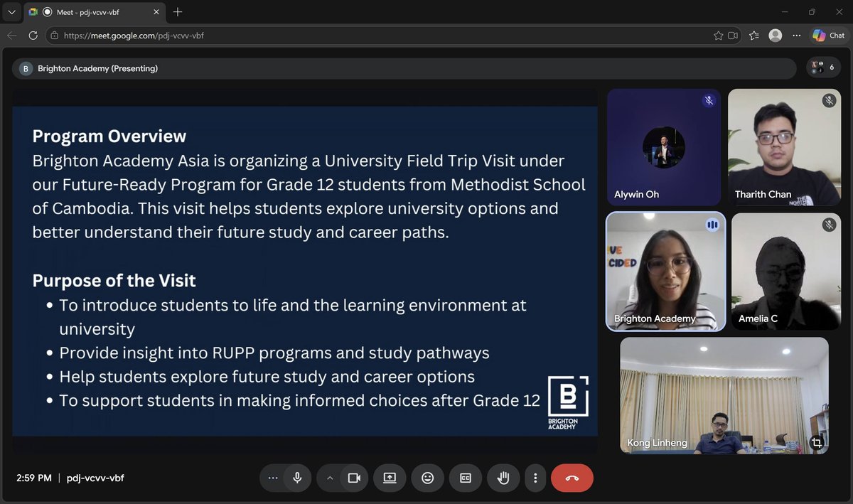Expand video options chevron beside camera
Image resolution: width=853 pixels, height=504 pixels.
click(330, 478)
